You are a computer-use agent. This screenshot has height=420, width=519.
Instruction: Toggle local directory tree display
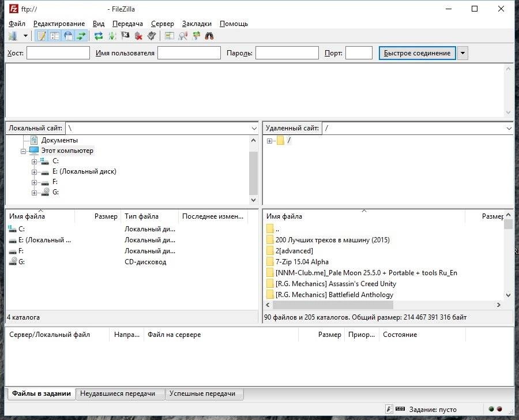pyautogui.click(x=55, y=36)
